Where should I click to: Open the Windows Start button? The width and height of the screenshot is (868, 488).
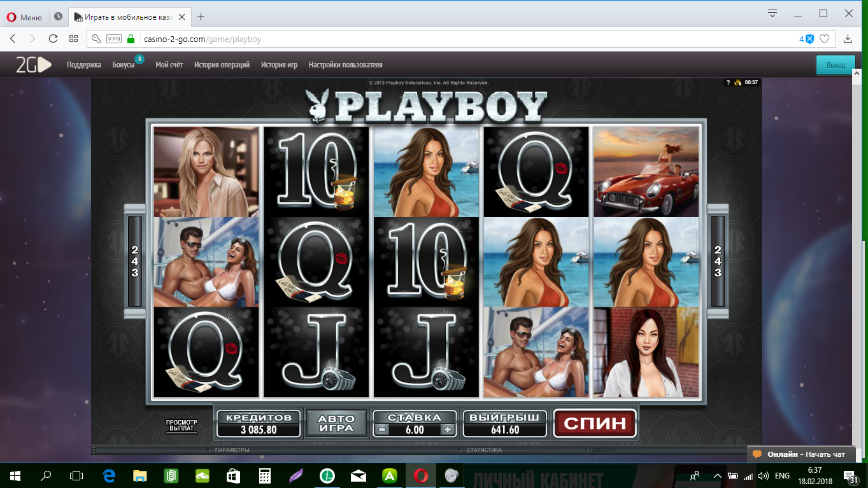pyautogui.click(x=15, y=475)
